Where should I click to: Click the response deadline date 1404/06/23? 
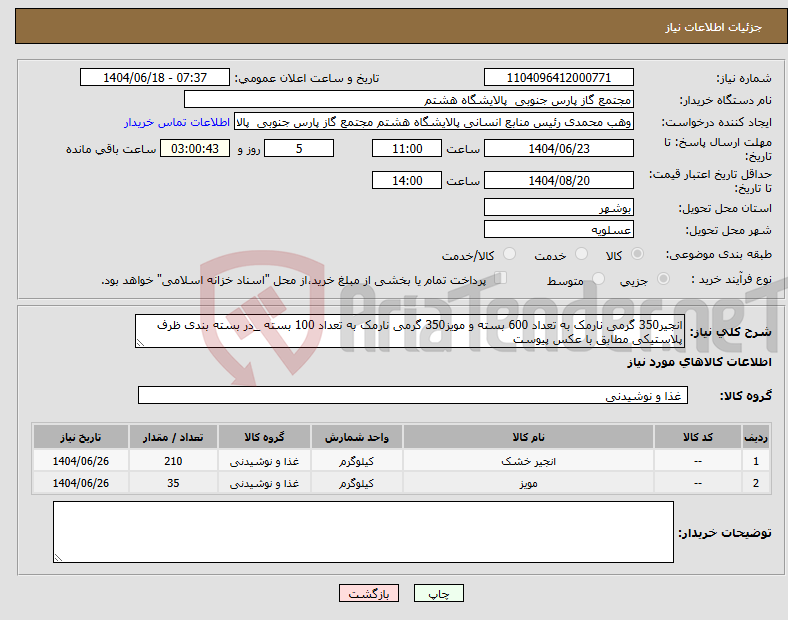(x=558, y=148)
